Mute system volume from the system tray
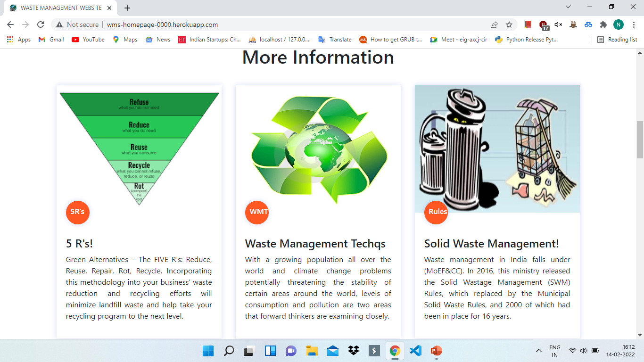Image resolution: width=644 pixels, height=362 pixels. click(x=583, y=351)
